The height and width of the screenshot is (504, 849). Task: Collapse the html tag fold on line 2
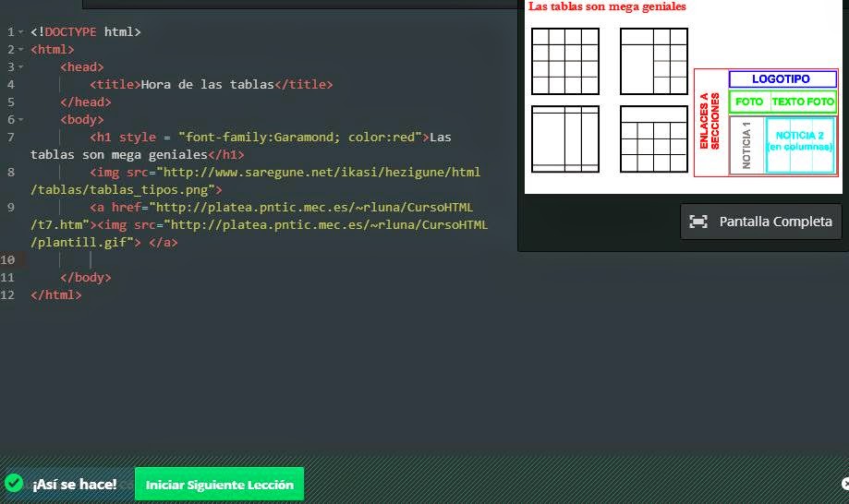click(x=20, y=49)
